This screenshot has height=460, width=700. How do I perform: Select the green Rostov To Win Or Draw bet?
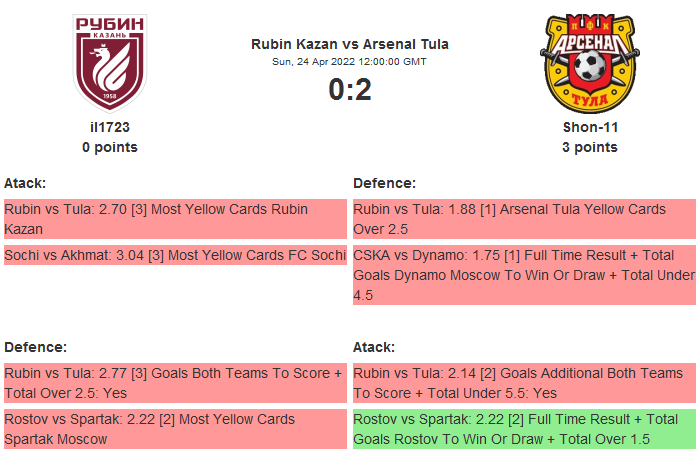pyautogui.click(x=523, y=428)
